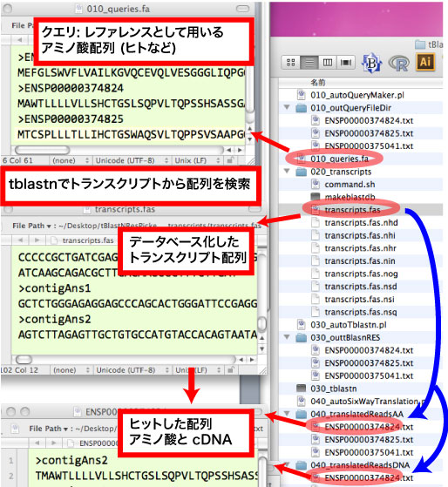Open the File Path menu in transcripts.fas window
The image size is (448, 487).
point(31,226)
